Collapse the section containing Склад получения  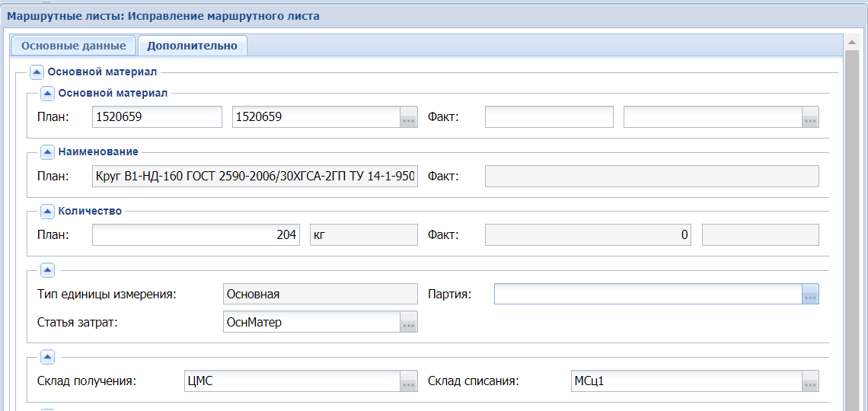click(47, 357)
